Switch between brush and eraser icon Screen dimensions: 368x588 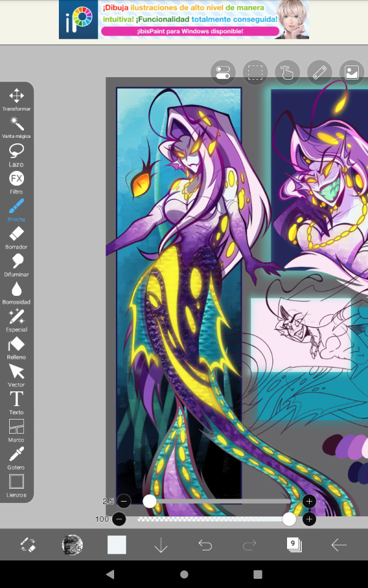pyautogui.click(x=28, y=545)
